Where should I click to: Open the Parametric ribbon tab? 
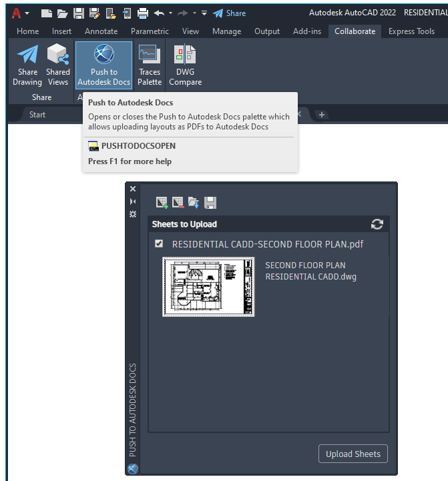pos(150,31)
